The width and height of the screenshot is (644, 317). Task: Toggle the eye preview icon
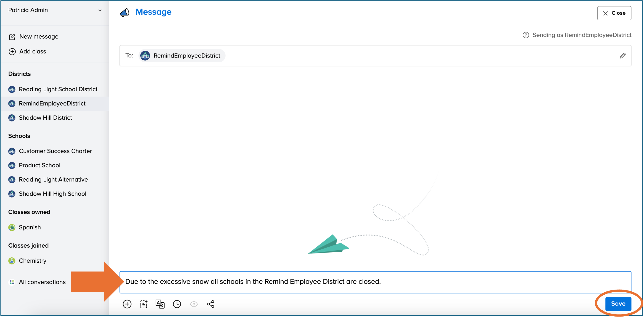tap(194, 304)
